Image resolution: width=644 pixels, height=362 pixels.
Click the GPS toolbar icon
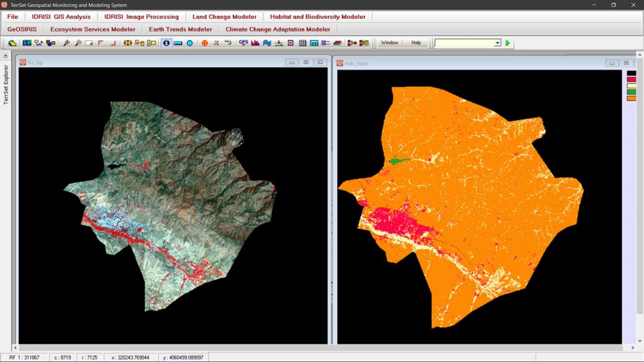click(243, 43)
